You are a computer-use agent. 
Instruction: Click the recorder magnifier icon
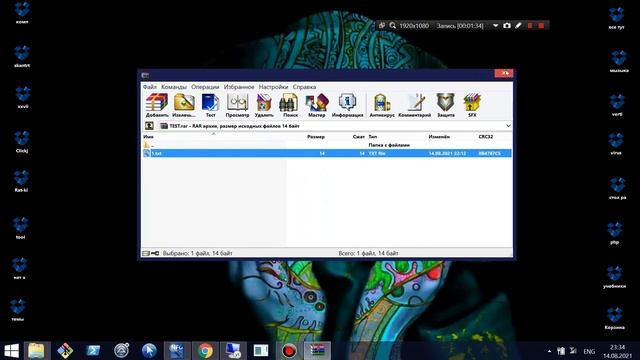click(x=392, y=25)
